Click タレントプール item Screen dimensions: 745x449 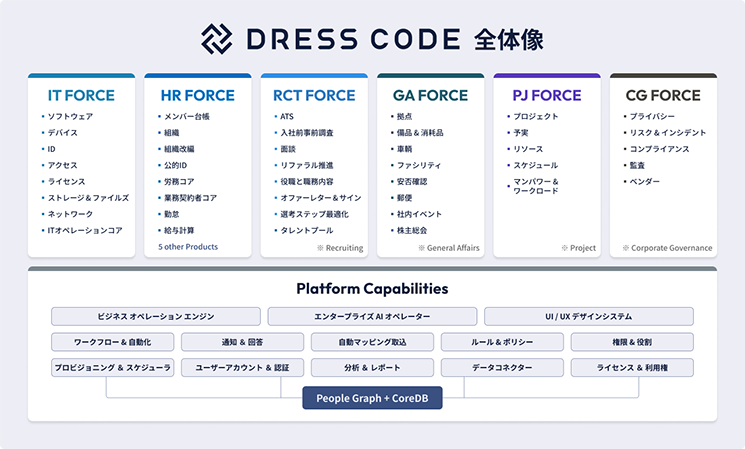[307, 230]
